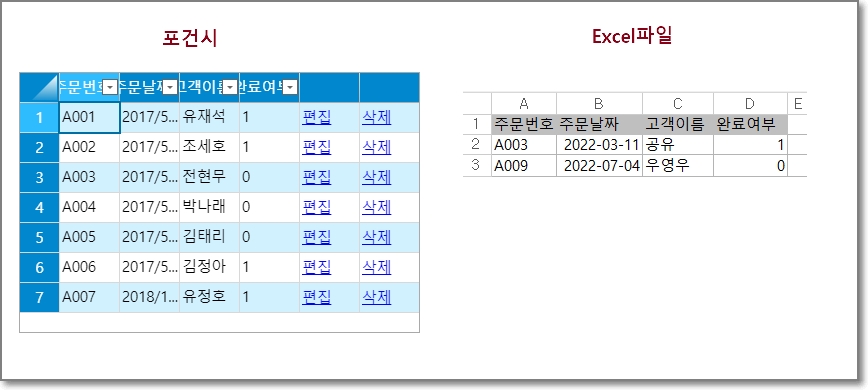Select cell A002 in the grid
Image resolution: width=868 pixels, height=390 pixels.
click(x=89, y=147)
